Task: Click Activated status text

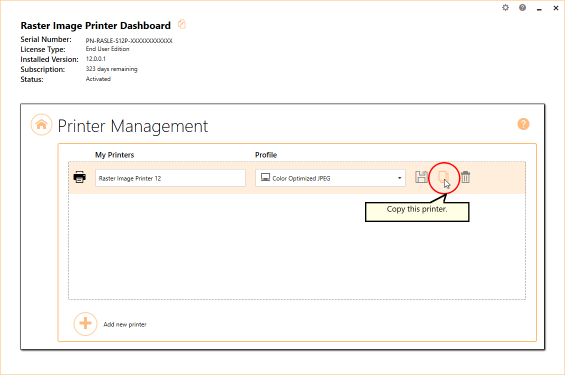Action: [98, 79]
